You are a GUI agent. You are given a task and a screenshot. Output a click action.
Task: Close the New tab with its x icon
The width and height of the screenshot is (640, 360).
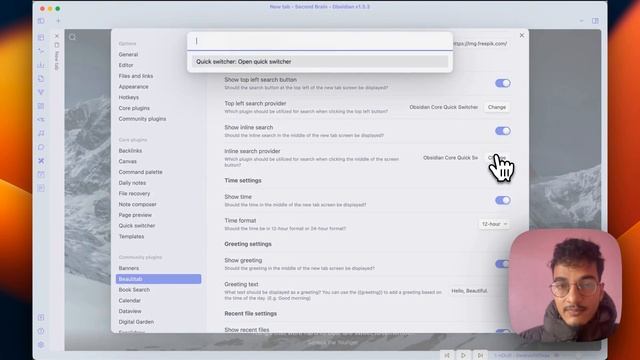(57, 36)
